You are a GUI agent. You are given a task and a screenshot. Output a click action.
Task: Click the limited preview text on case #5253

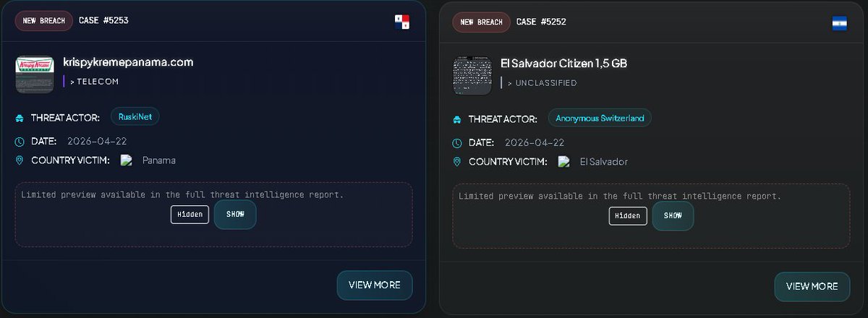[x=182, y=194]
